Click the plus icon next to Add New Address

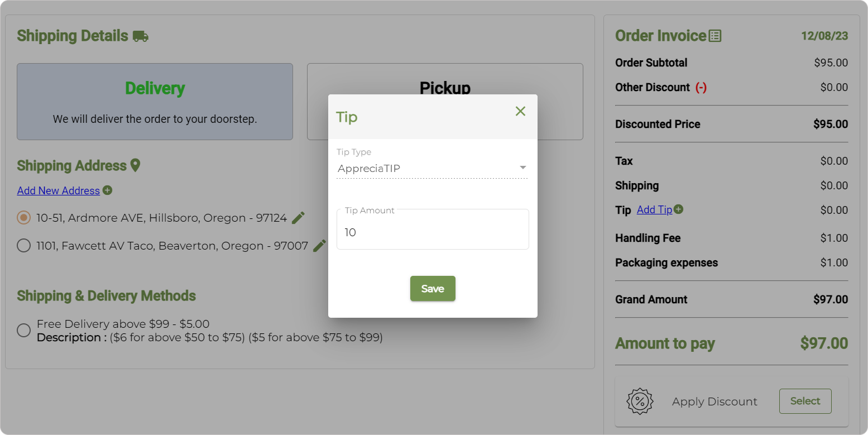[x=108, y=190]
